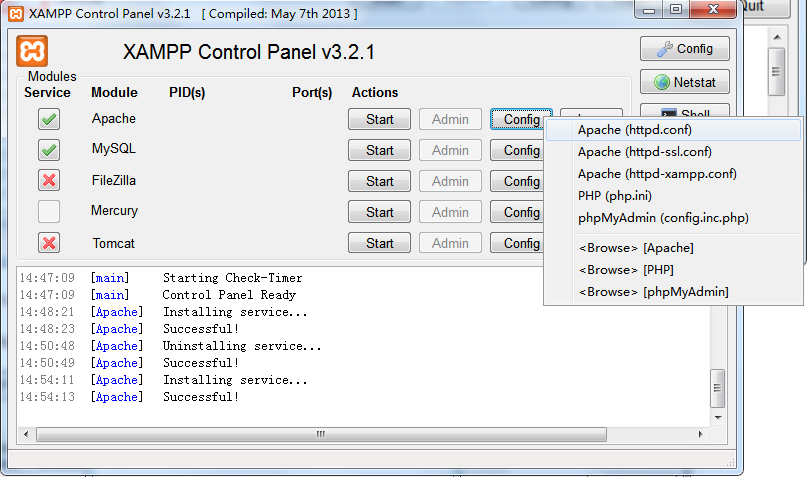Open Netstat with the globe icon
This screenshot has height=477, width=808.
point(684,82)
